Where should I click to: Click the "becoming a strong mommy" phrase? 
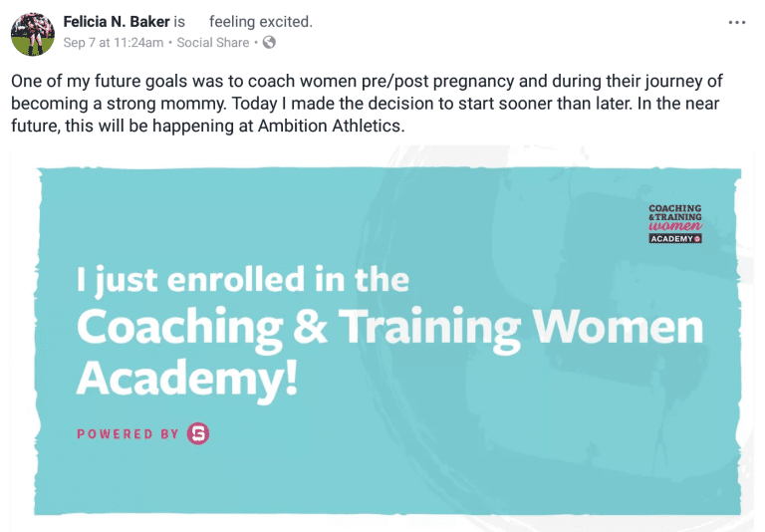119,104
